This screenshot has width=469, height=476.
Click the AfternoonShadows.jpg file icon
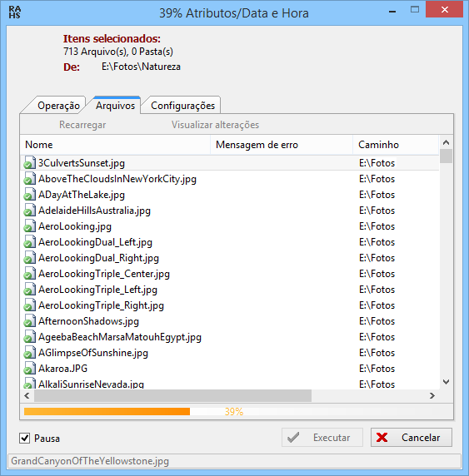coord(29,321)
